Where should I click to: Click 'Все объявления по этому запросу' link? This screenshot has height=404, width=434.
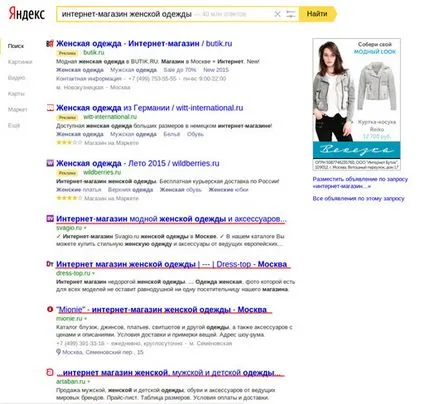(358, 199)
